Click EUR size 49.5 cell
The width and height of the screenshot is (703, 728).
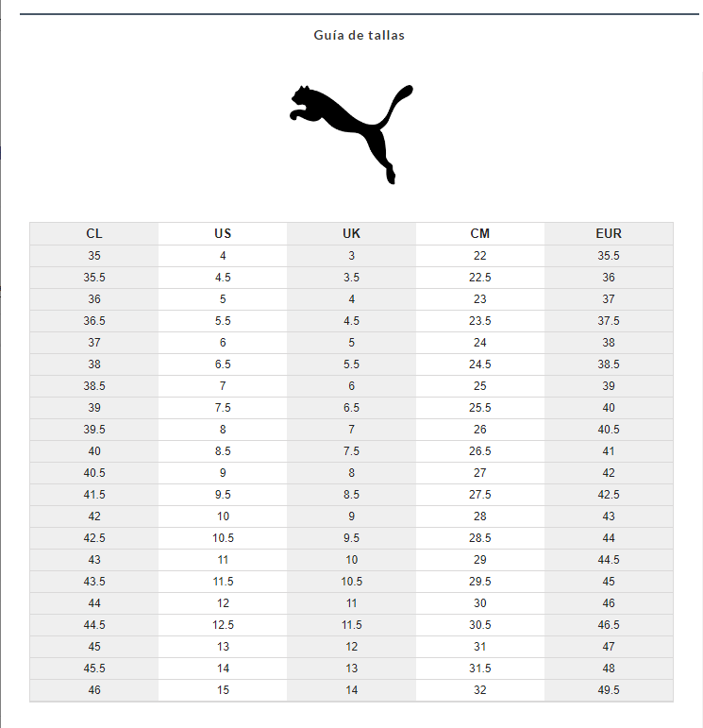point(609,690)
